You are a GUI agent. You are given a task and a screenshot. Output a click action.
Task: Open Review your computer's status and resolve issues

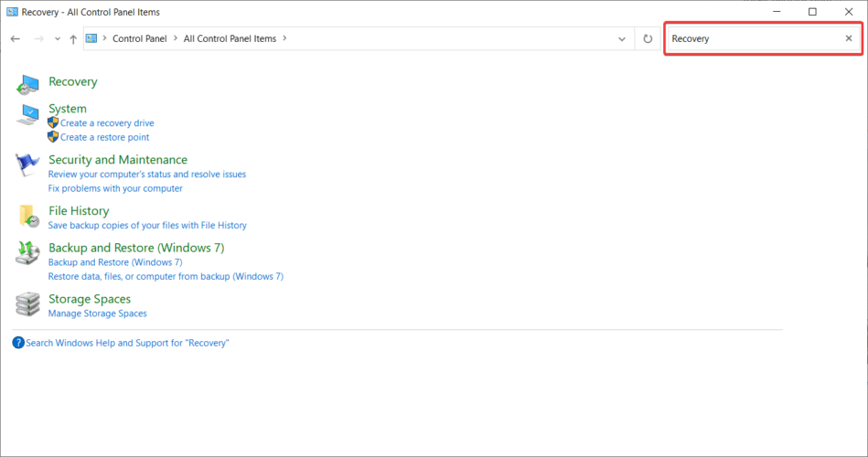coord(147,175)
